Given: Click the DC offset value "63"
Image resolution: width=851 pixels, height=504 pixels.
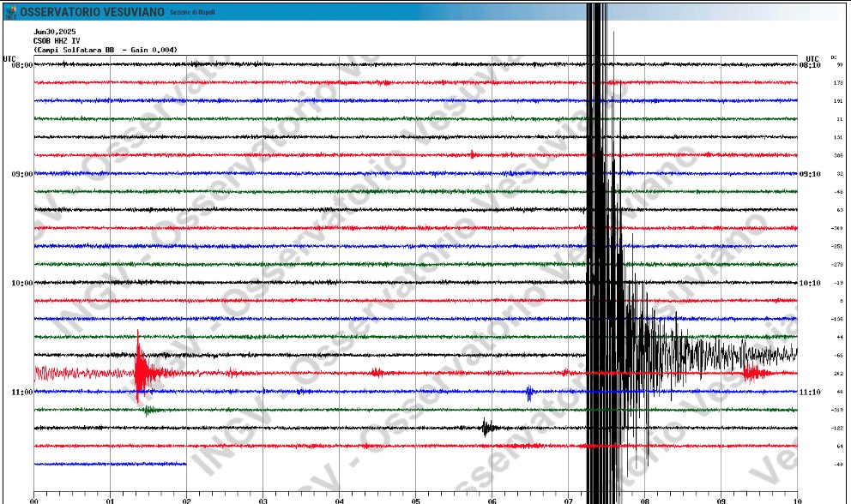Looking at the screenshot, I should click(840, 211).
